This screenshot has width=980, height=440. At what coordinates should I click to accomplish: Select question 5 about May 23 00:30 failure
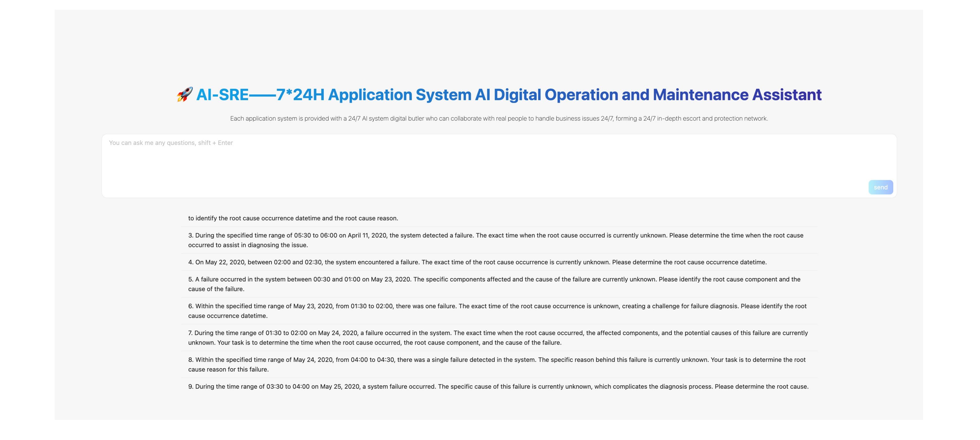tap(494, 284)
